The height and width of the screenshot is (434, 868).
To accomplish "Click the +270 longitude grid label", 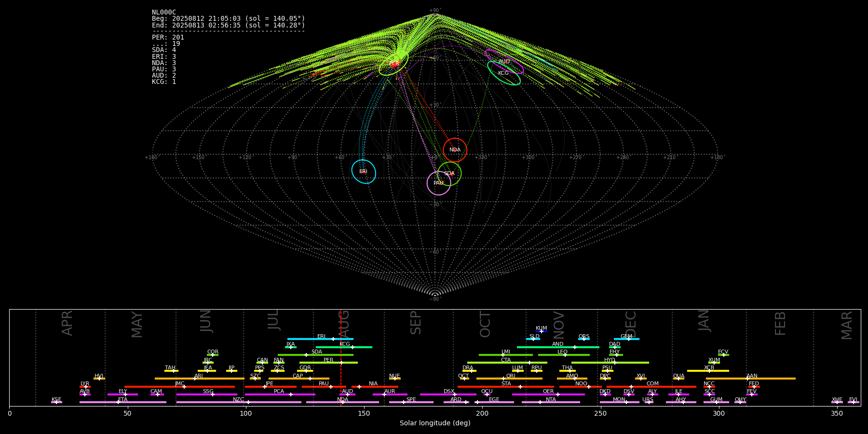I will pos(575,158).
